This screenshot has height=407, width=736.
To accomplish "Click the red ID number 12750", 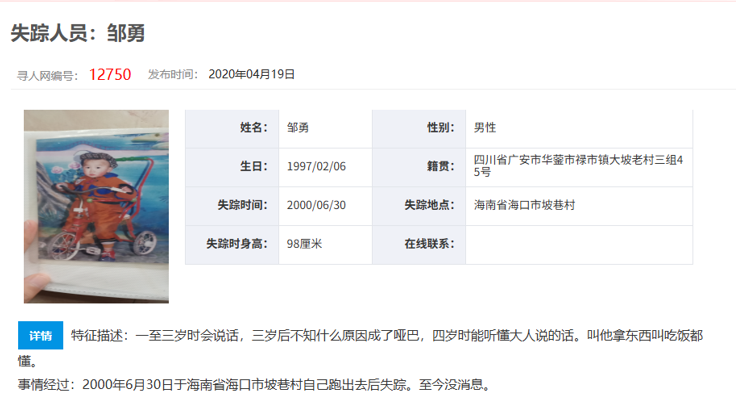I will [110, 74].
